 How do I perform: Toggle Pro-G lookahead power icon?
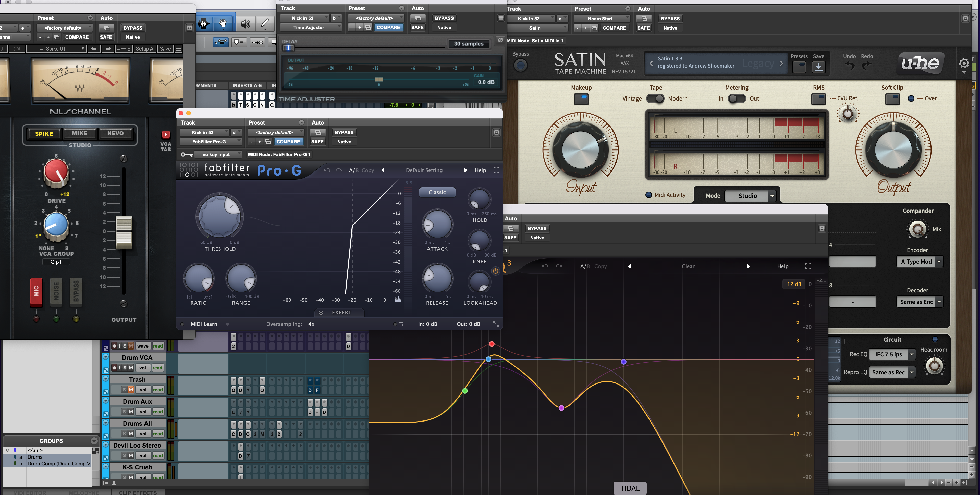[x=495, y=271]
